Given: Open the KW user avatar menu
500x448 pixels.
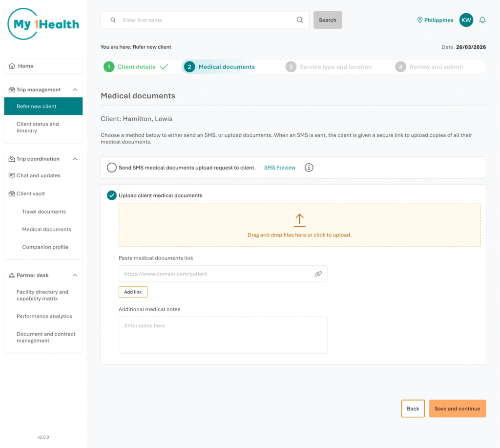Looking at the screenshot, I should 466,20.
